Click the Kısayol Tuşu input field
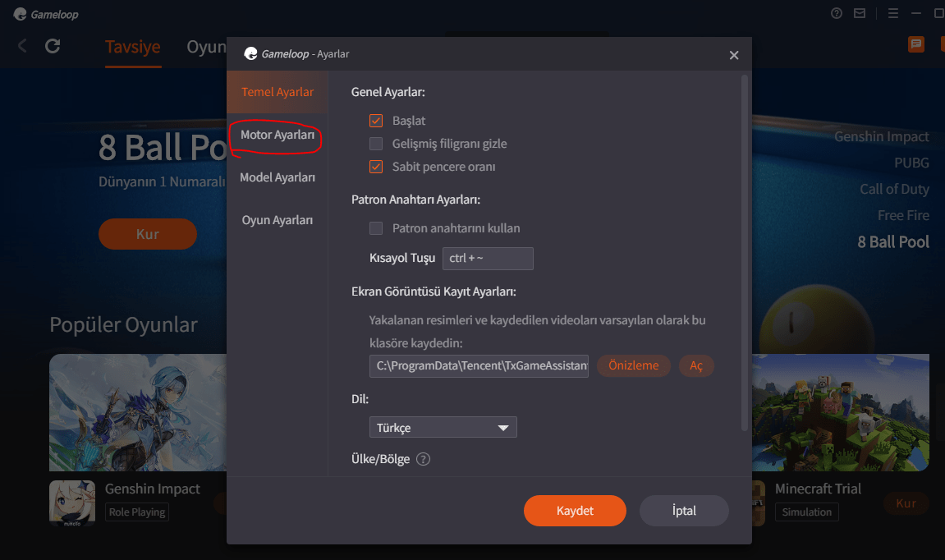Viewport: 945px width, 560px height. coord(488,258)
